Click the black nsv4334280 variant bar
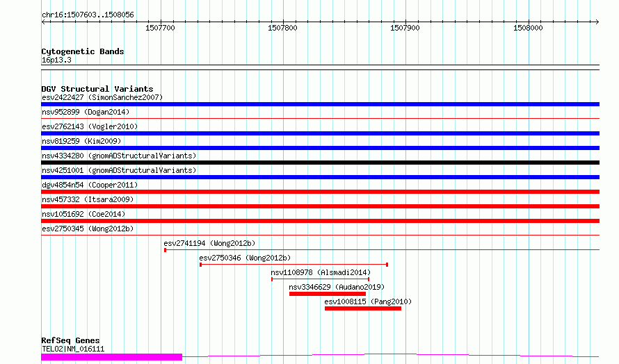Screen dimensions: 619x364 320,163
